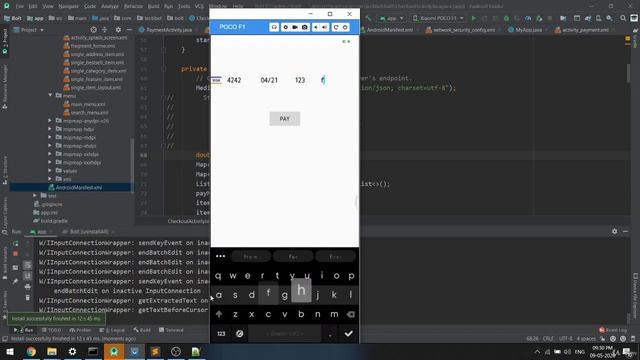Click the settings cog icon in POCO F1 toolbar
Viewport: 640px width, 360px height.
285,27
